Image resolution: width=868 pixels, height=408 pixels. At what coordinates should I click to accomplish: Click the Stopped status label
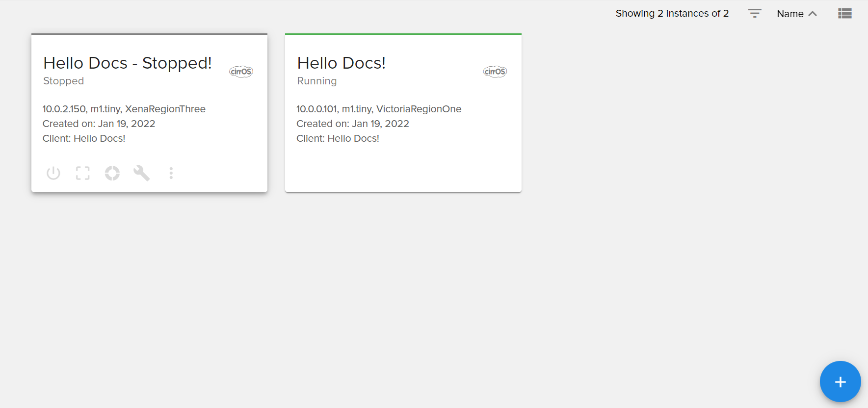pos(64,81)
